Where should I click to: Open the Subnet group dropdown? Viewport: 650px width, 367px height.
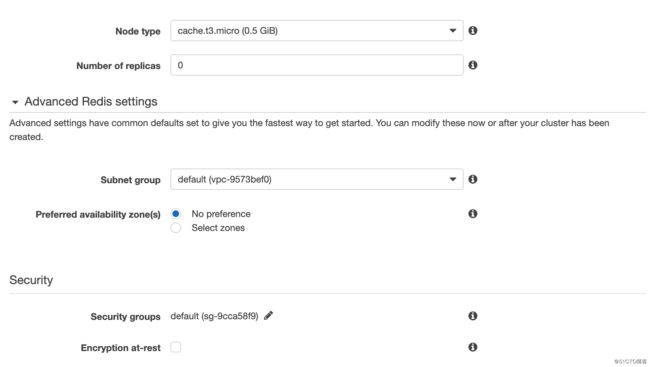[x=317, y=179]
